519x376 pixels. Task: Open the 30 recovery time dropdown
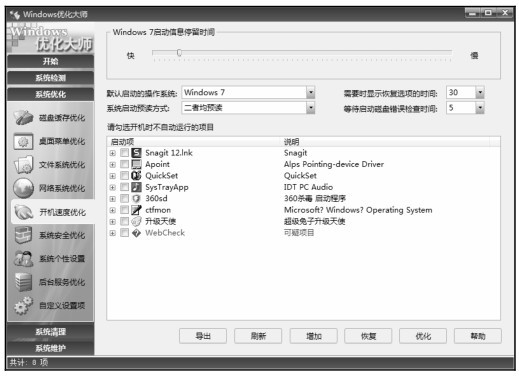(479, 92)
